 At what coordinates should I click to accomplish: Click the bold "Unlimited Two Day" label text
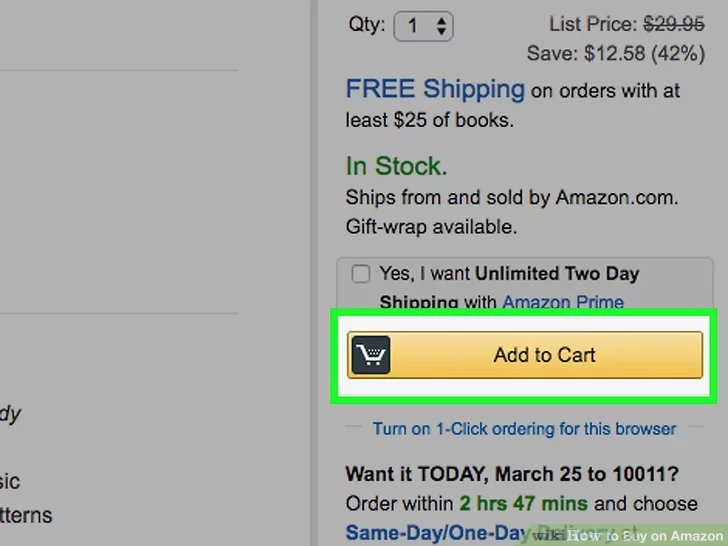click(x=557, y=274)
